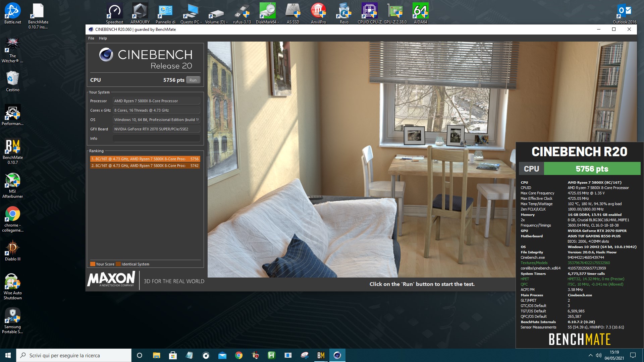The image size is (644, 362).
Task: Click the QPC timer line in overlay
Action: (x=572, y=284)
